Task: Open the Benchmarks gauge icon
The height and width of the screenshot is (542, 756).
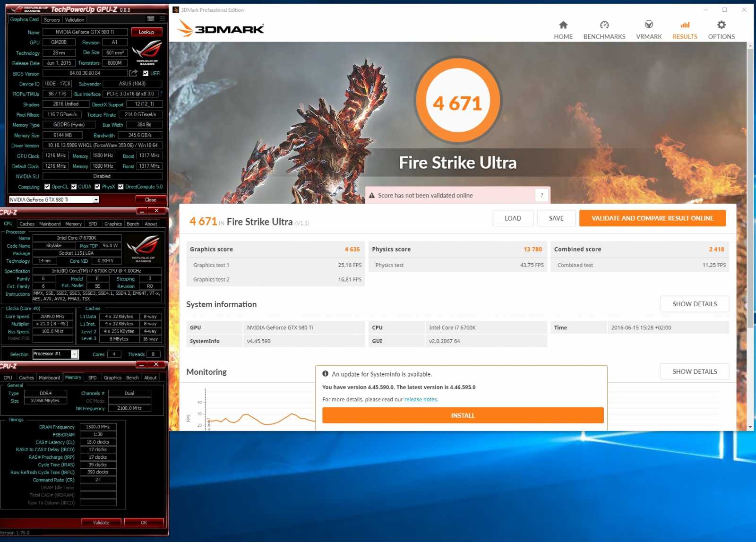Action: 604,25
